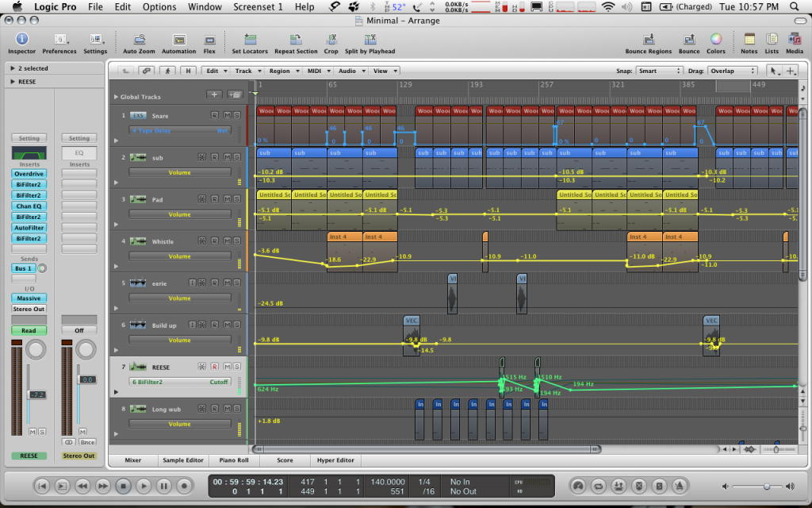Solo the REESE channel strip in Inspector

click(42, 432)
